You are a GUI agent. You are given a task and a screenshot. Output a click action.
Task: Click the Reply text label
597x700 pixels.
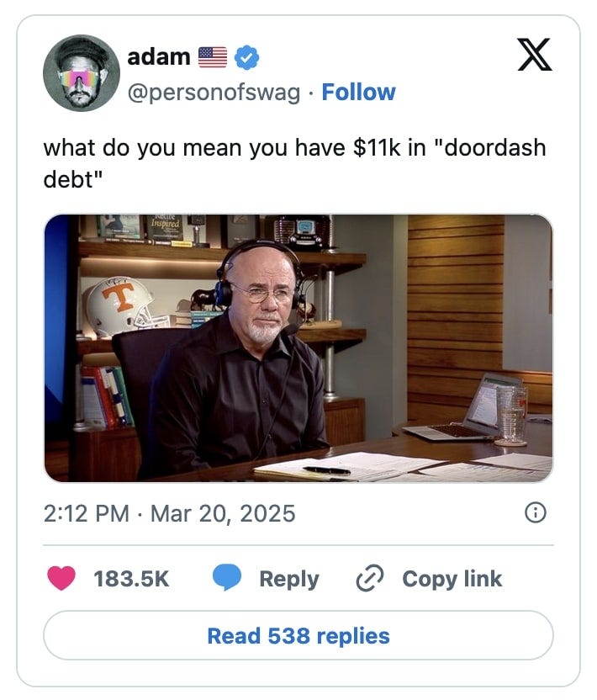(289, 579)
